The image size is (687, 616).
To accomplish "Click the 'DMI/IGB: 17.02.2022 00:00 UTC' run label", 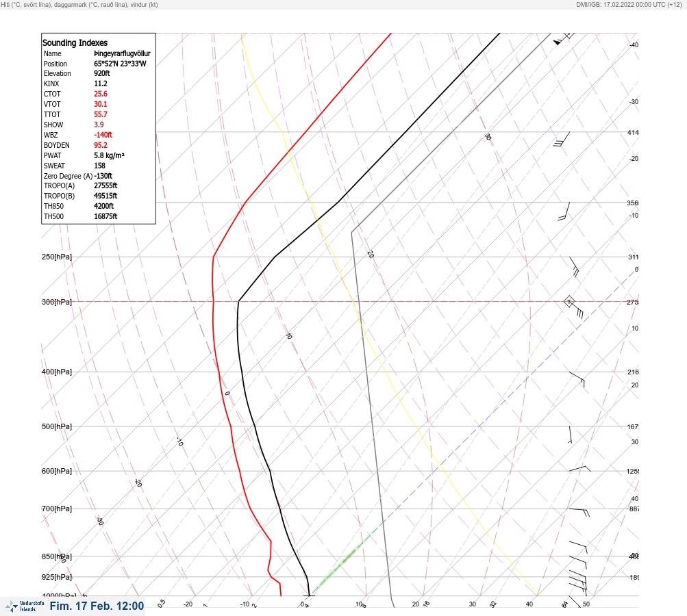I will [x=621, y=5].
